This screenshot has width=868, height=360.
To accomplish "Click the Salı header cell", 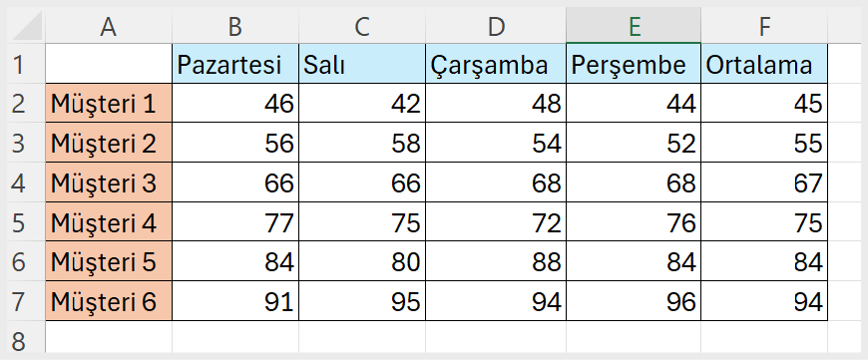I will point(362,64).
